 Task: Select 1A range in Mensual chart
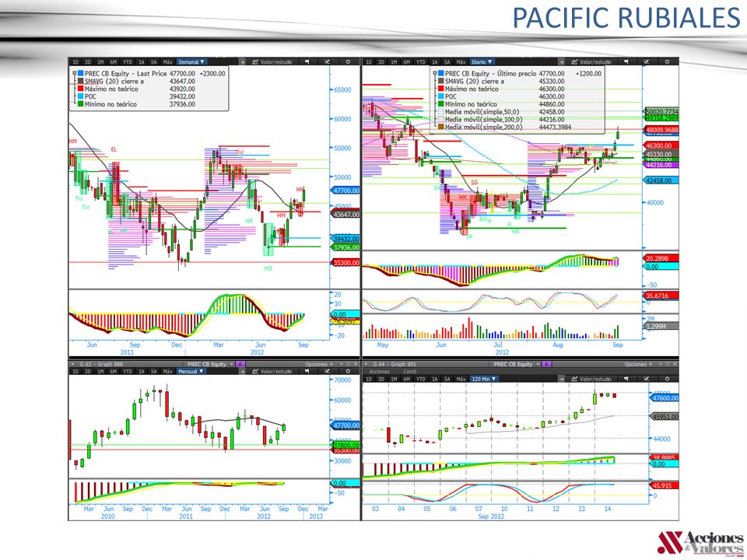point(141,371)
